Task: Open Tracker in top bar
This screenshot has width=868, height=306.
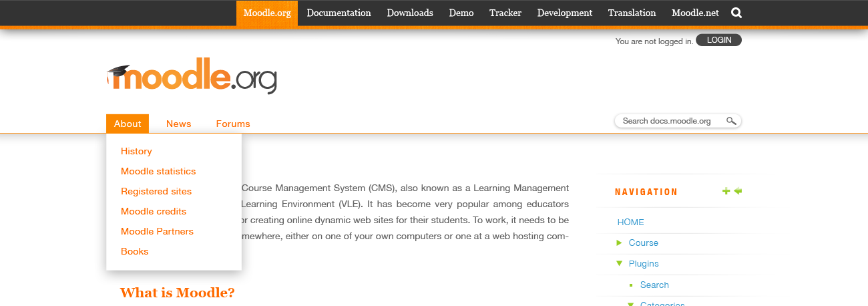Action: coord(505,13)
